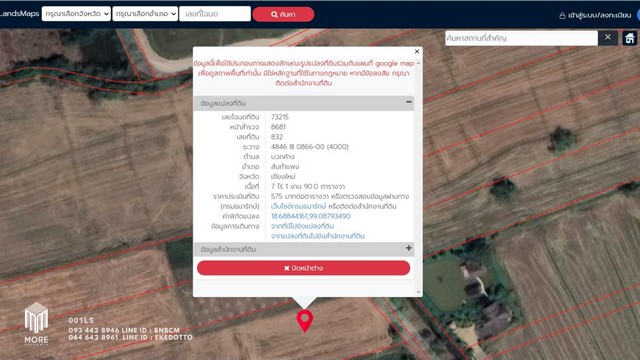Click the title deed number input field
Image resolution: width=640 pixels, height=360 pixels.
(x=215, y=14)
